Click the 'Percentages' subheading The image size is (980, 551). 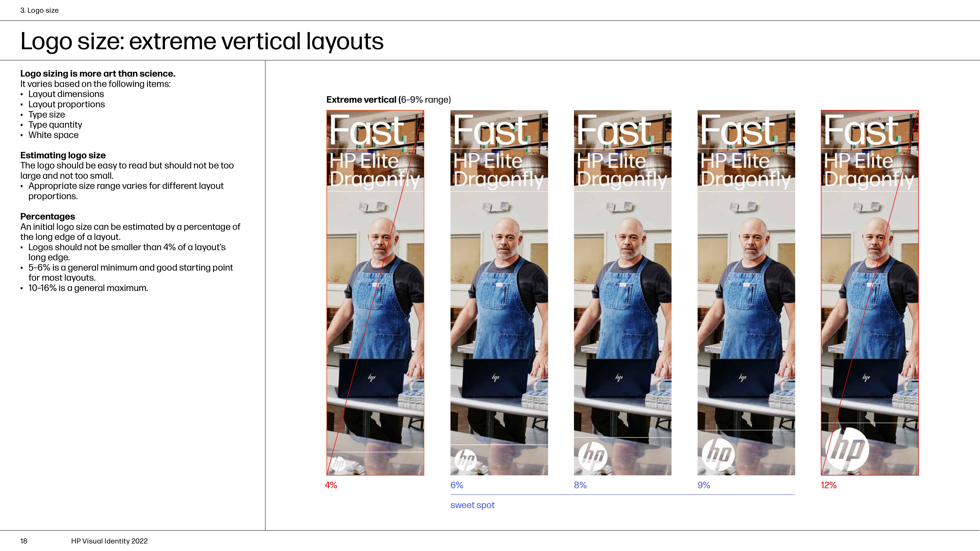point(48,216)
